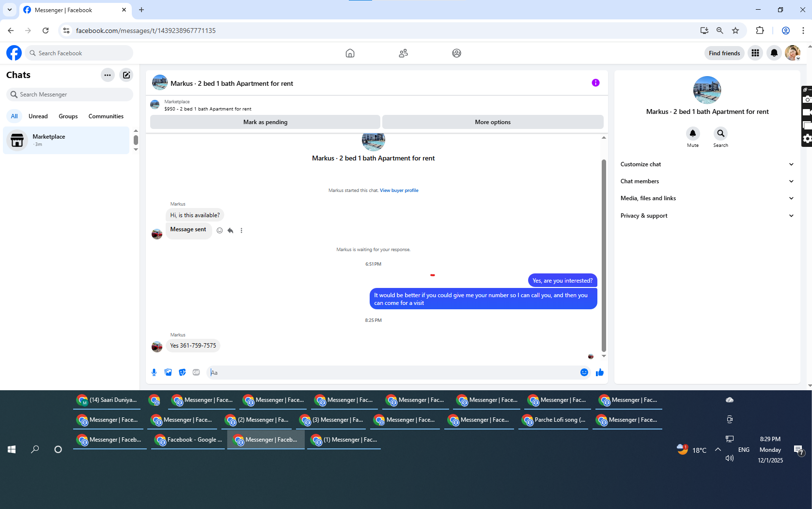Open a new browser tab
Image resolution: width=812 pixels, height=509 pixels.
coord(141,10)
